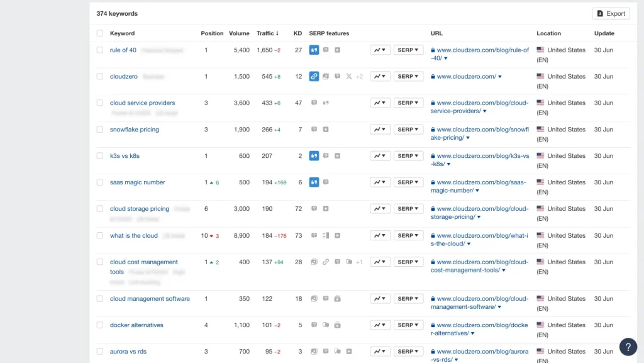Select the featured snippet icon for 'rule of 40'

[314, 50]
